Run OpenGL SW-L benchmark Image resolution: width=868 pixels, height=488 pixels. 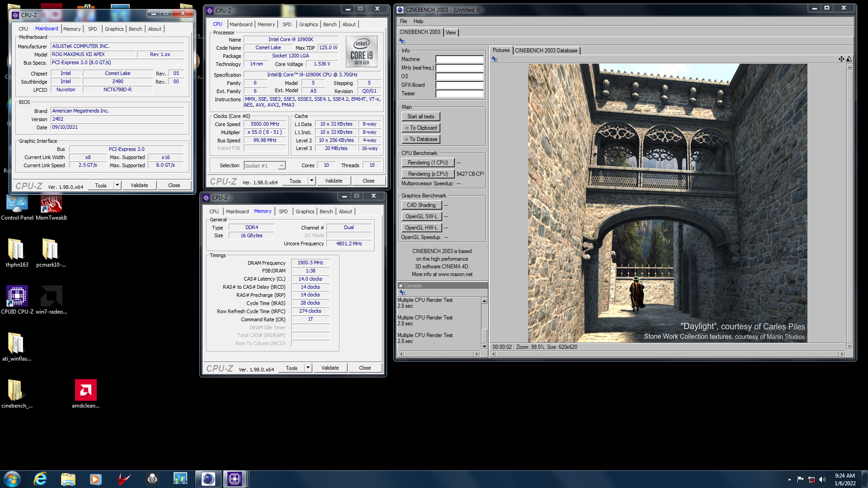(x=421, y=216)
